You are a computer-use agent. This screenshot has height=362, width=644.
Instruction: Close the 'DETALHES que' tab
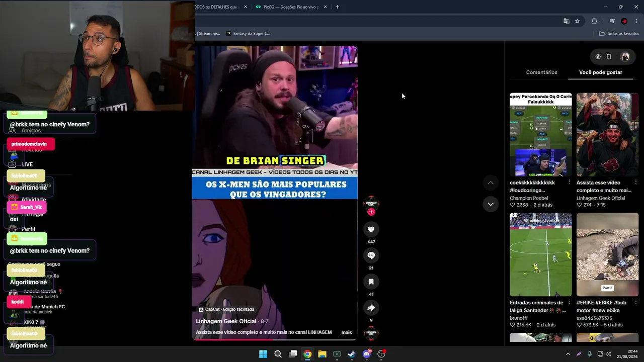(x=246, y=7)
